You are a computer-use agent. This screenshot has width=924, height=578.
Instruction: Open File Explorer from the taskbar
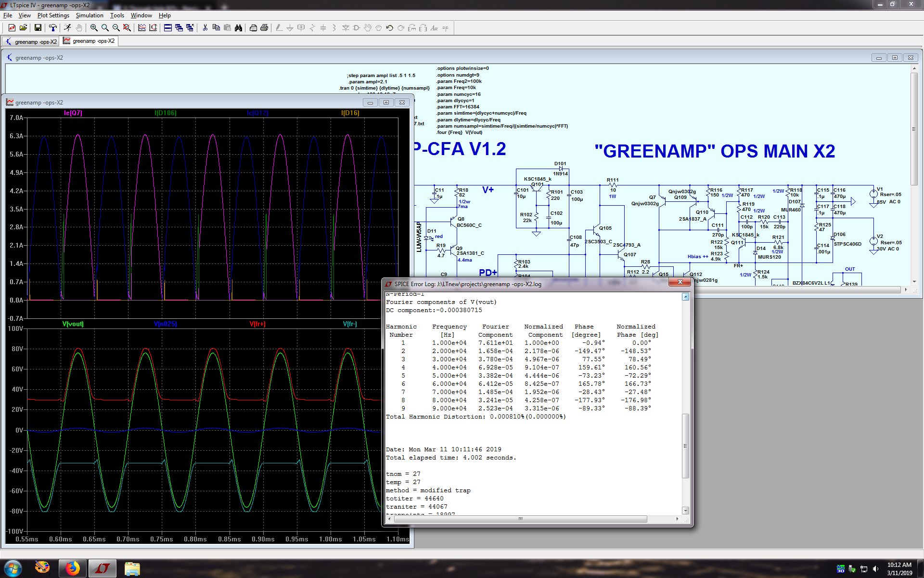(132, 568)
